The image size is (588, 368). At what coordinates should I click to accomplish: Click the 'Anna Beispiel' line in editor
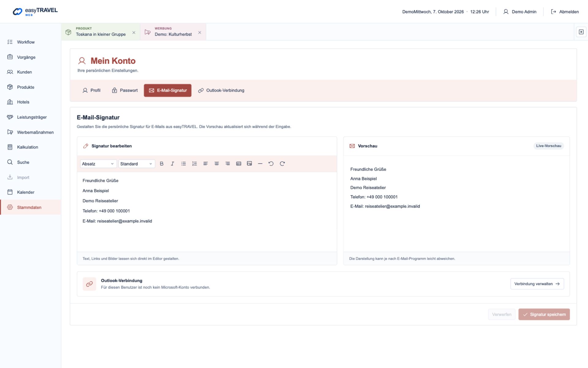pos(96,191)
